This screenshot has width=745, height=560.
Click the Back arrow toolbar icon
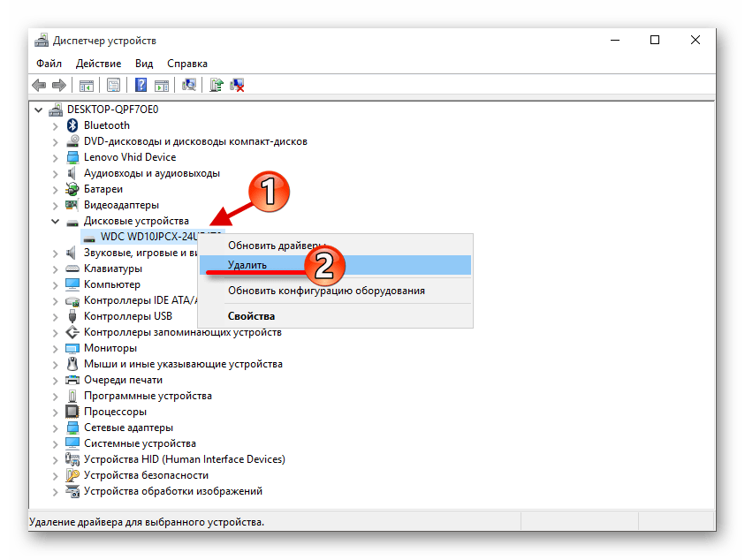(39, 86)
